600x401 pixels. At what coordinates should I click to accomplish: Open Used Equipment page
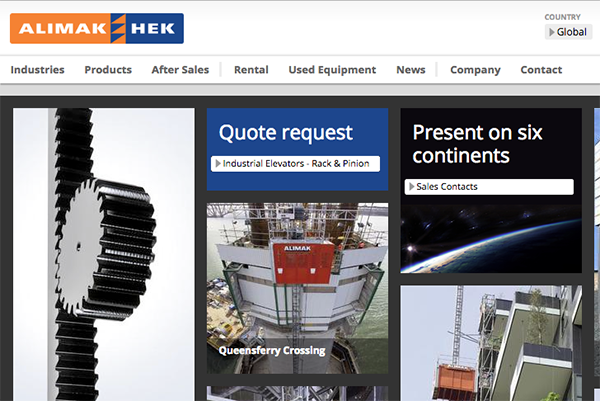point(332,70)
